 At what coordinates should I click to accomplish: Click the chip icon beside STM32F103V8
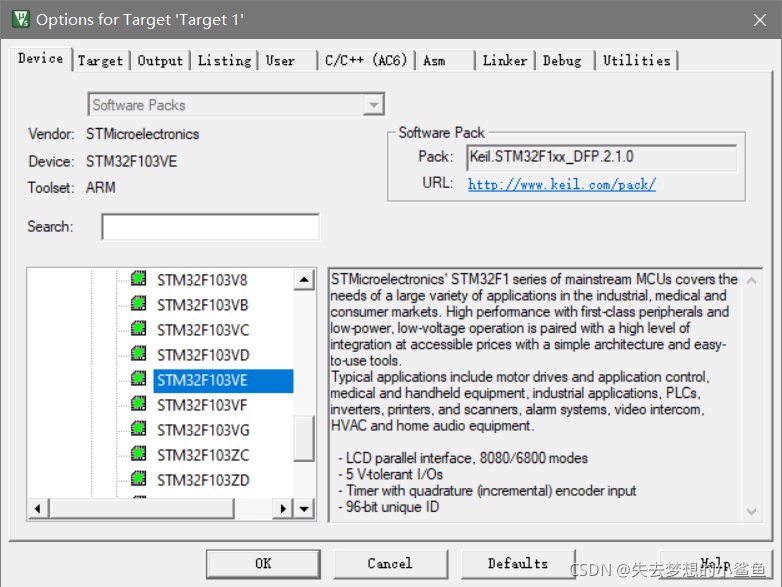tap(139, 279)
